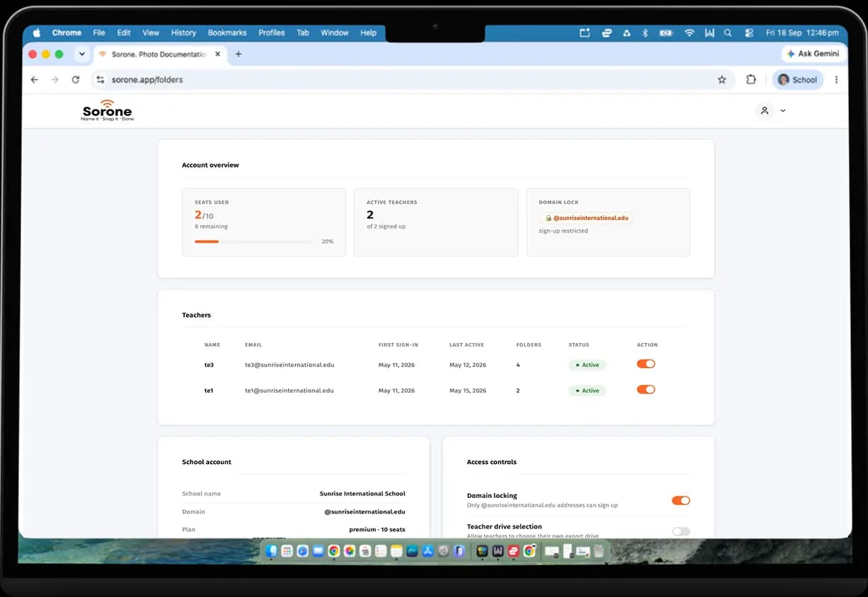Image resolution: width=868 pixels, height=597 pixels.
Task: Click the premium · 10 seats plan value
Action: tap(377, 529)
